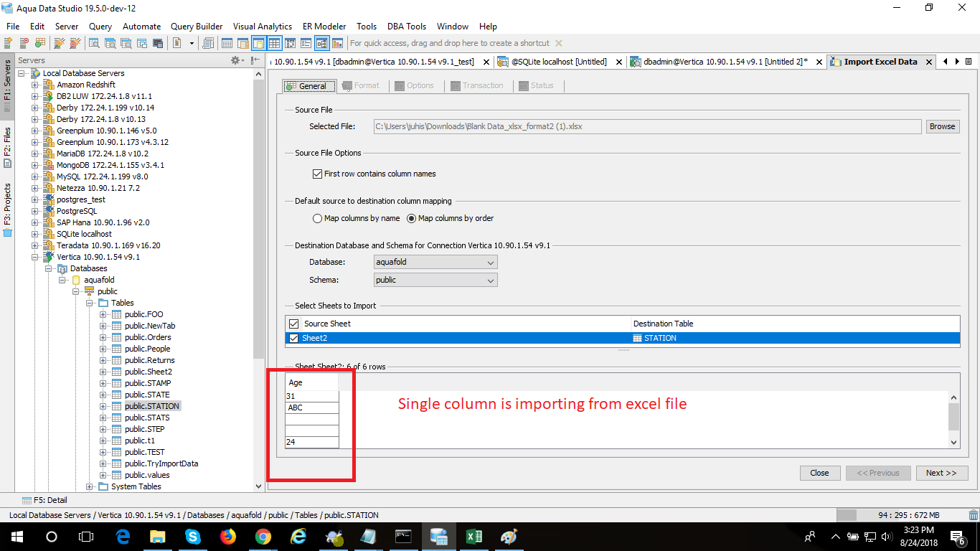980x551 pixels.
Task: Open Firefox from the taskbar
Action: tap(227, 536)
